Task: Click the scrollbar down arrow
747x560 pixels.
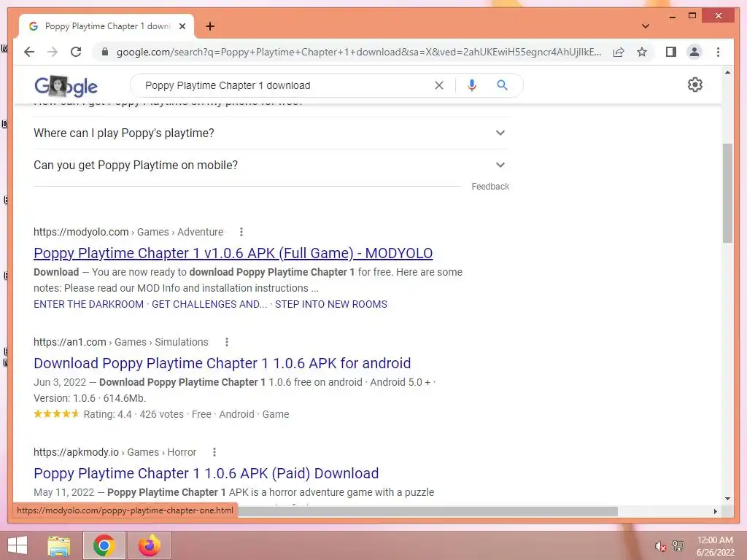Action: tap(727, 499)
